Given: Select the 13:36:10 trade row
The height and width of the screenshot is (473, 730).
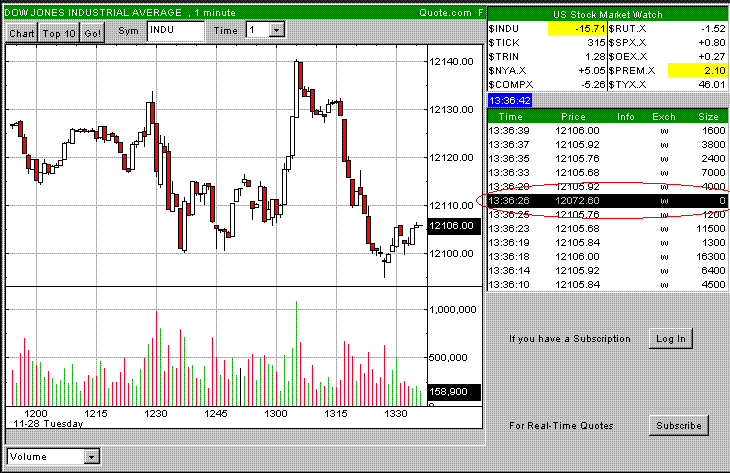Looking at the screenshot, I should coord(607,284).
